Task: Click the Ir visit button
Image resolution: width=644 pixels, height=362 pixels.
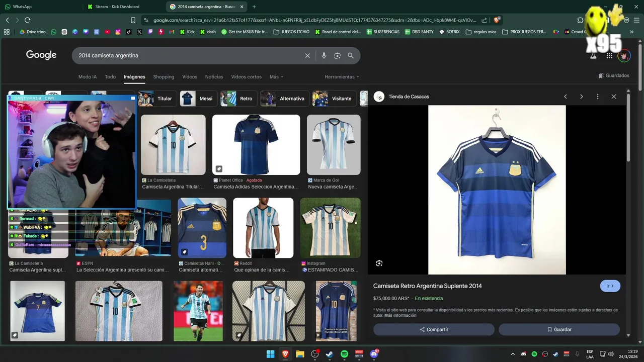Action: tap(610, 286)
